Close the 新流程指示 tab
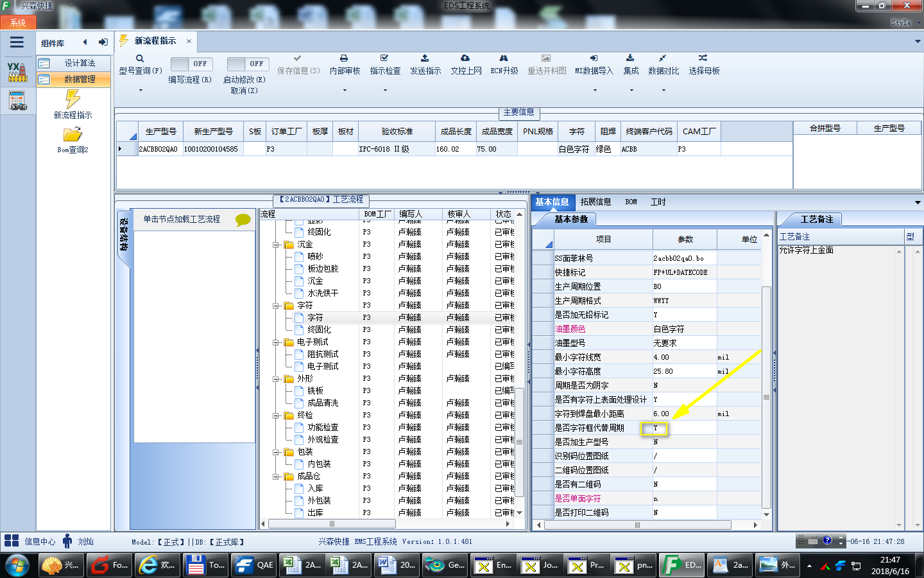The image size is (924, 578). coord(189,41)
